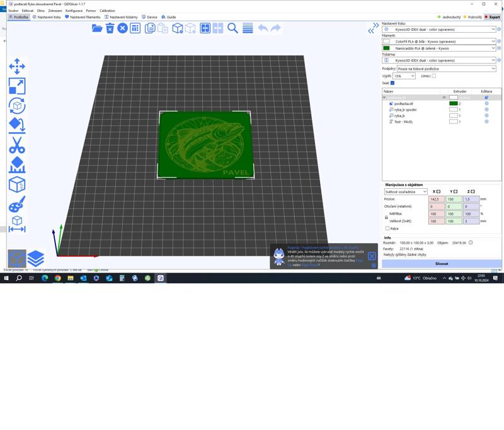Screen dimensions: 504x430
Task: Undo with the left arrow icon
Action: pyautogui.click(x=263, y=28)
